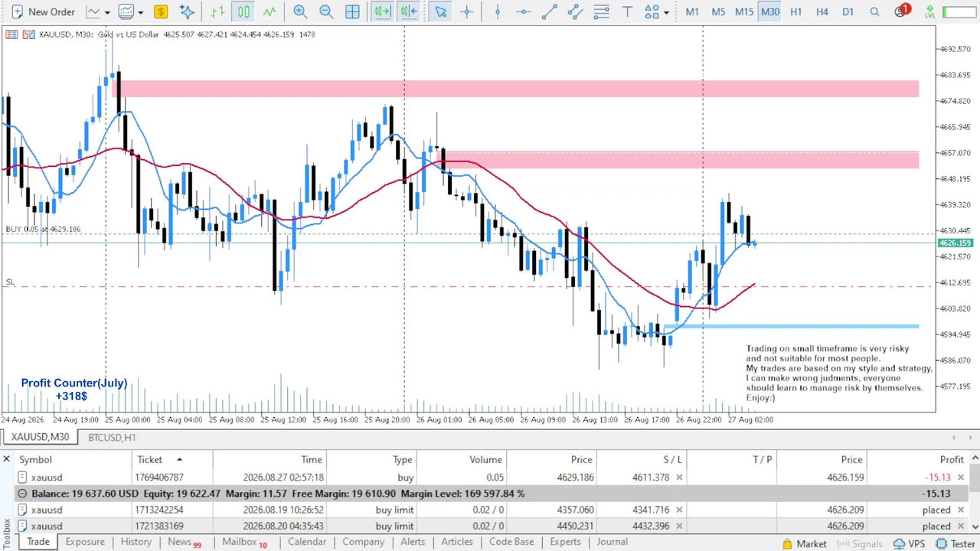This screenshot has height=551, width=980.
Task: Close the Toolbox panel
Action: 6,459
